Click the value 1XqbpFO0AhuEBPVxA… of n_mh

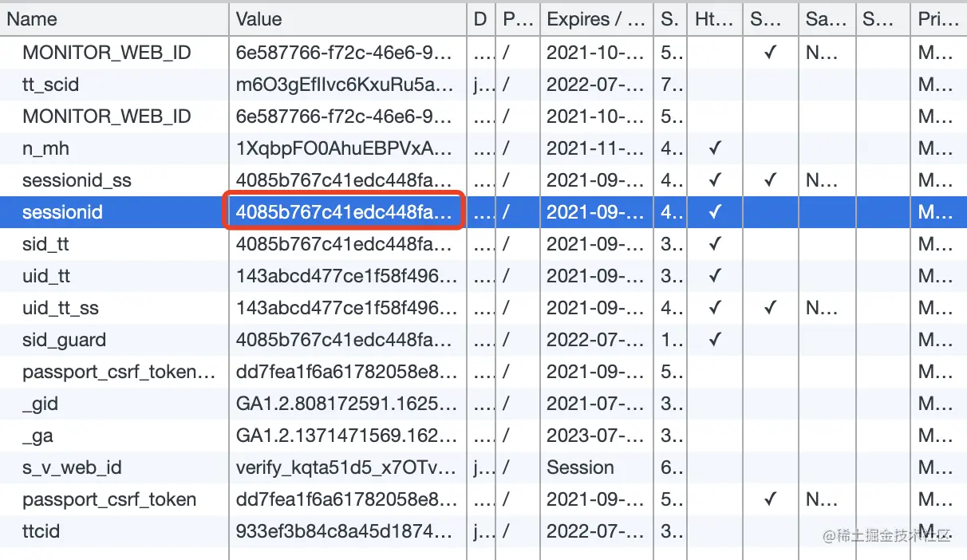[345, 148]
